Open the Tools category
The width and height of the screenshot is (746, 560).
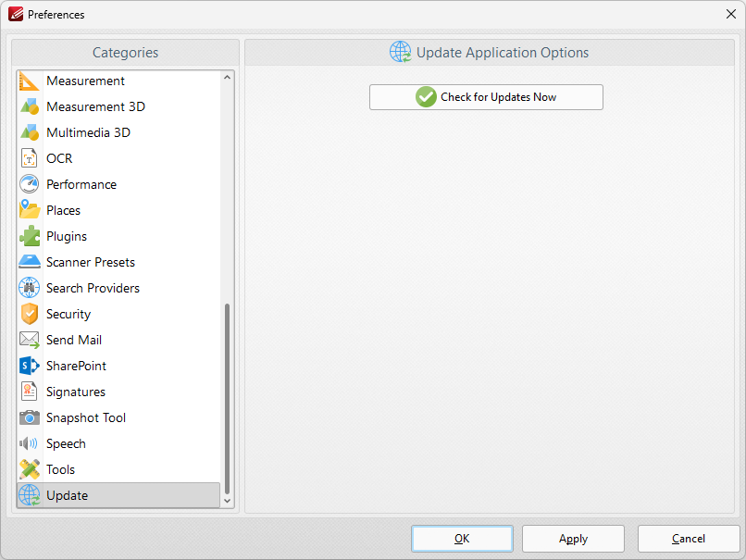point(118,469)
